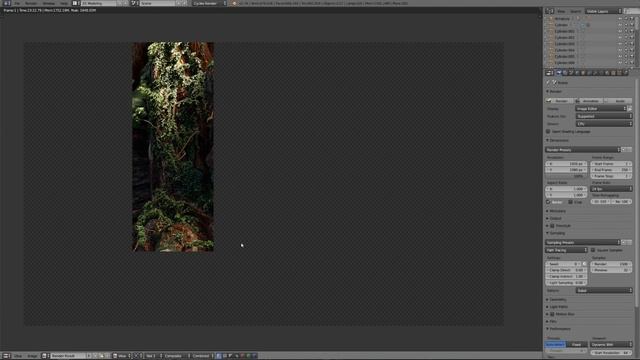
Task: Open the Render Presets dropdown
Action: click(x=583, y=150)
